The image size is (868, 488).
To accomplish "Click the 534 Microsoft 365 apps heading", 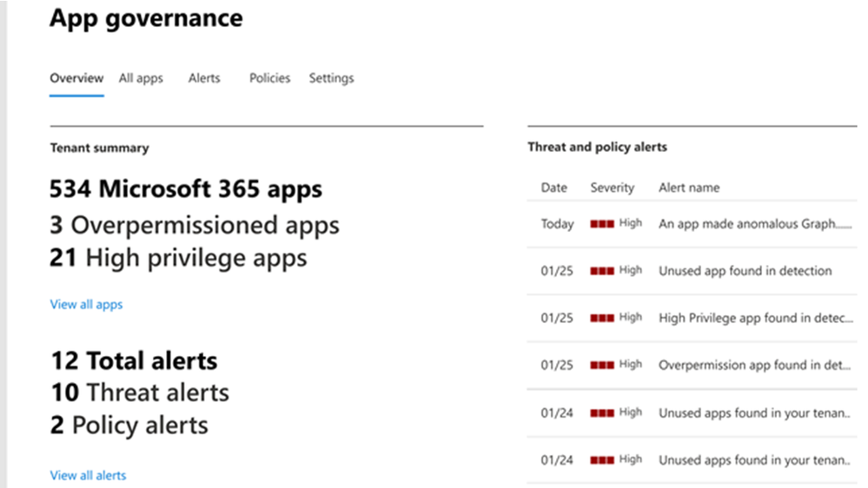I will coord(186,189).
